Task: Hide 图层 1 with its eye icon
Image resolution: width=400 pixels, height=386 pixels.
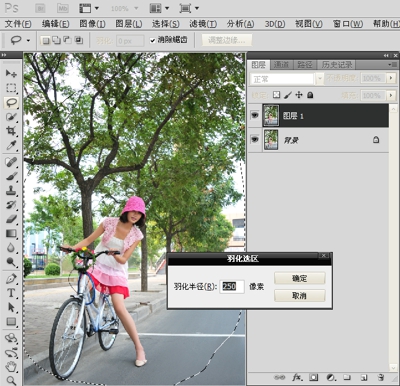Action: pos(255,115)
